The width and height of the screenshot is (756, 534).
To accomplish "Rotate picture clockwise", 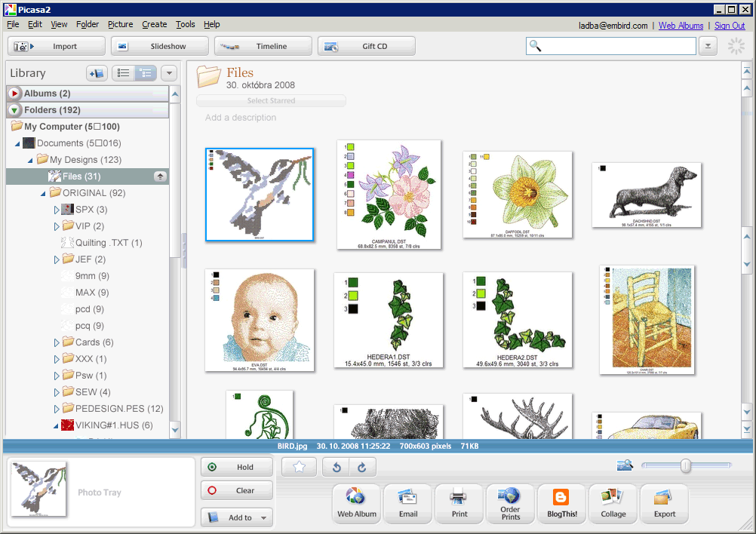I will pos(362,468).
